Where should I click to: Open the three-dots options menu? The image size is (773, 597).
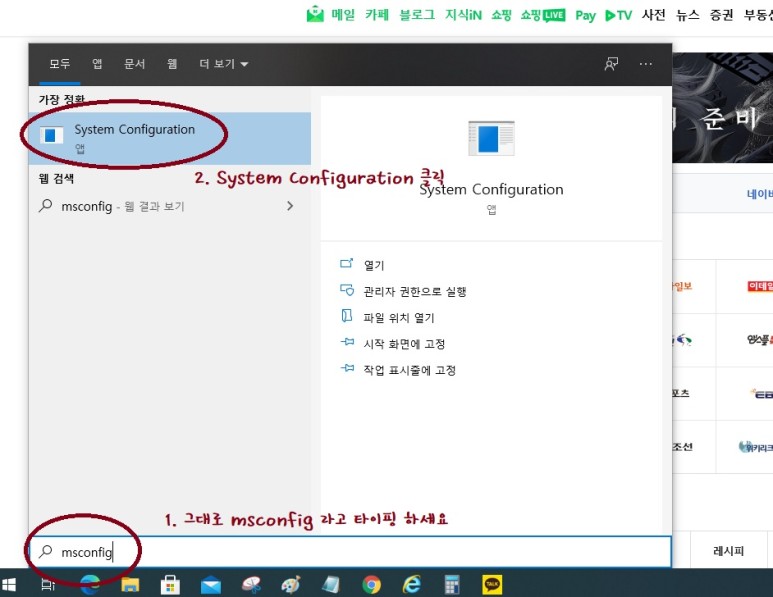point(645,64)
